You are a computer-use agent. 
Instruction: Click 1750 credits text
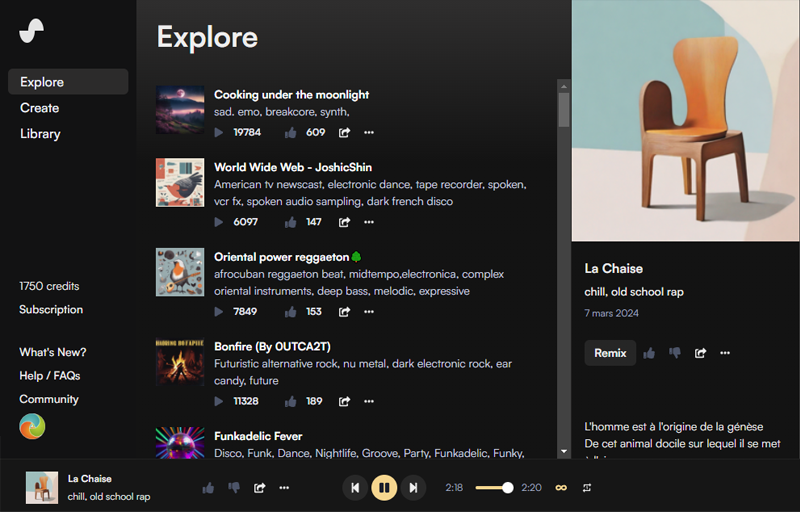[49, 286]
